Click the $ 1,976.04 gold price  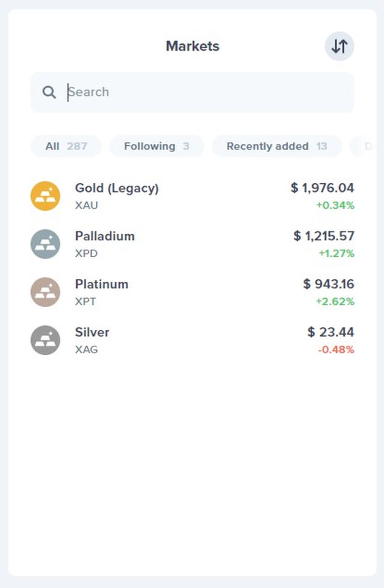coord(323,188)
